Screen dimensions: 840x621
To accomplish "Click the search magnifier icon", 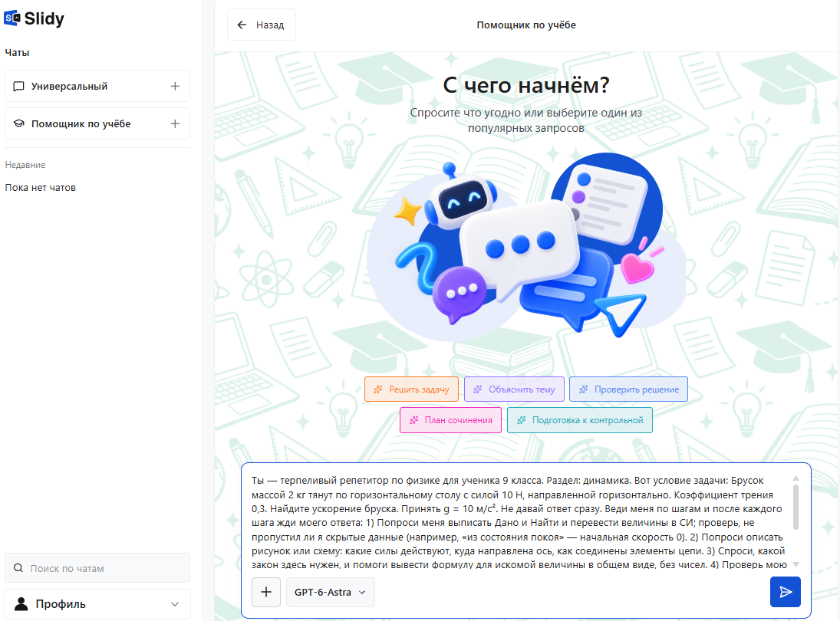I will point(18,568).
